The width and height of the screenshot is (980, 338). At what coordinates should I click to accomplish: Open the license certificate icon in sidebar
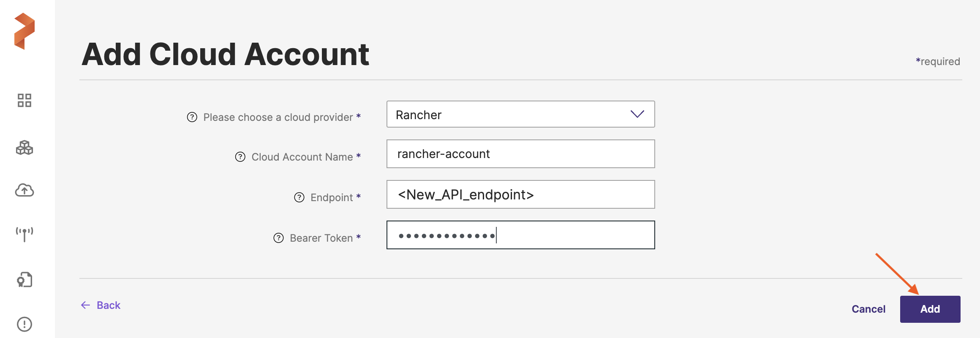(24, 280)
